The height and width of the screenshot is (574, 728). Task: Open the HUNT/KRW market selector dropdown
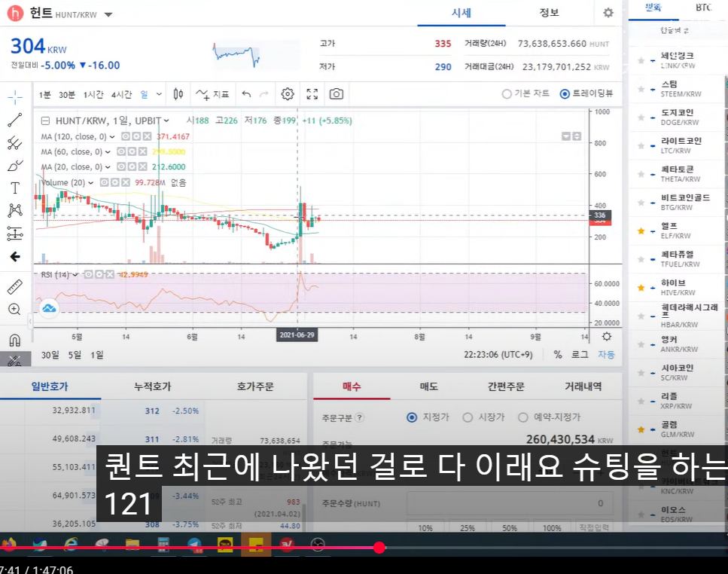click(x=108, y=14)
